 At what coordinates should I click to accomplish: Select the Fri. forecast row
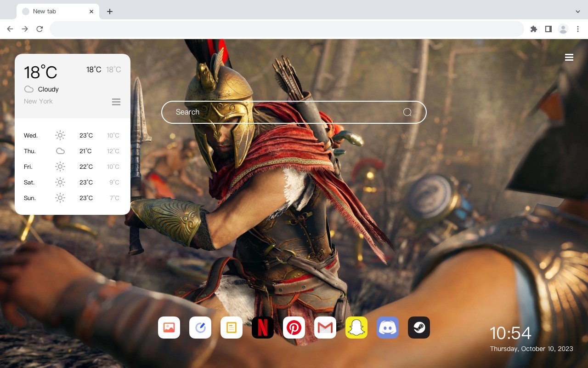(73, 167)
